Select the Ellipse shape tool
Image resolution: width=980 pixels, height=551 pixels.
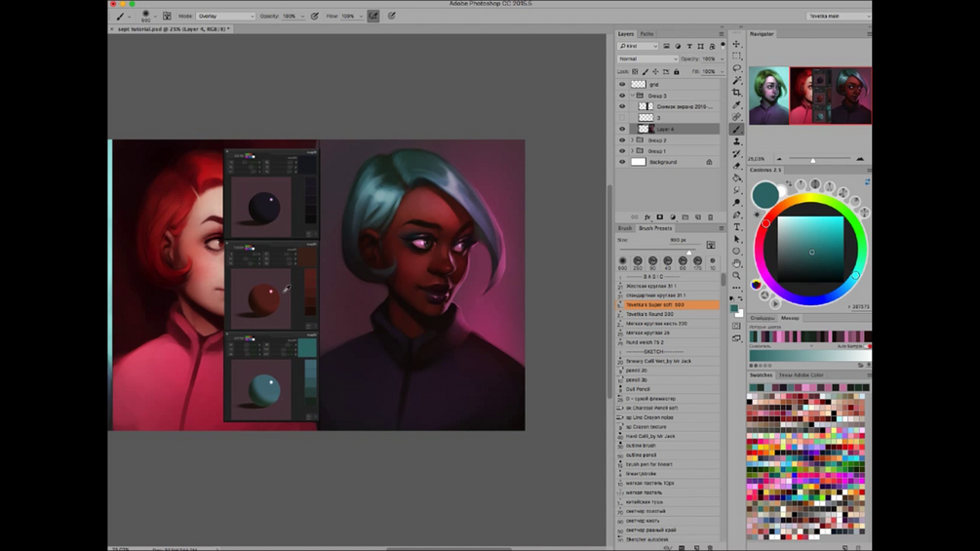click(737, 252)
